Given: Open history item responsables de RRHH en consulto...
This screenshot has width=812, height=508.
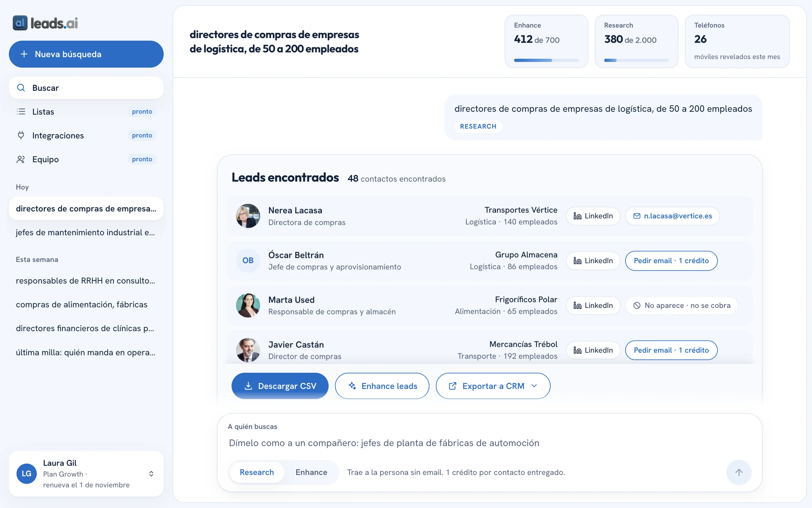Looking at the screenshot, I should tap(86, 281).
